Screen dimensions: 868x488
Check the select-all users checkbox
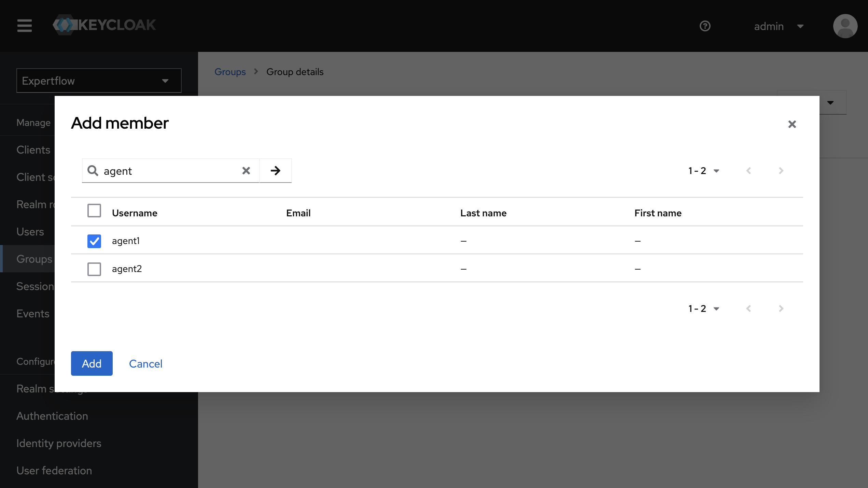[x=94, y=211]
